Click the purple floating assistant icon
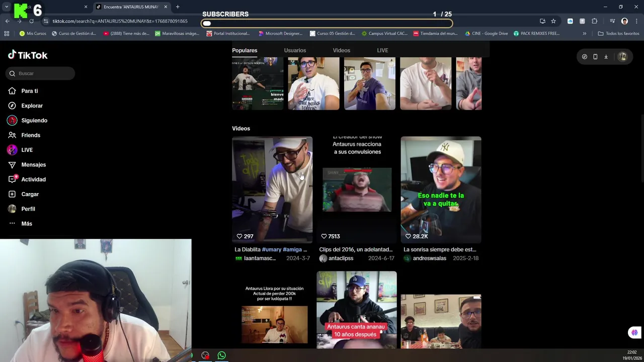The width and height of the screenshot is (644, 362). click(634, 332)
